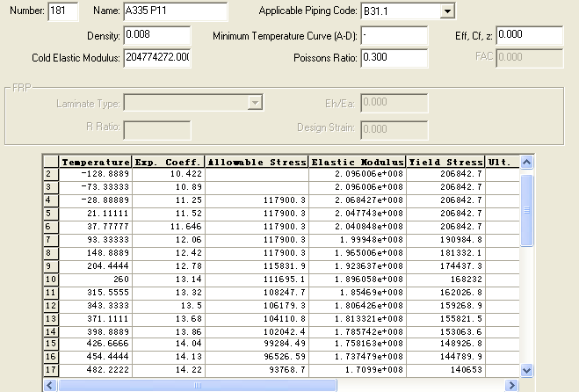
Task: Select the Density input field
Action: tap(156, 35)
